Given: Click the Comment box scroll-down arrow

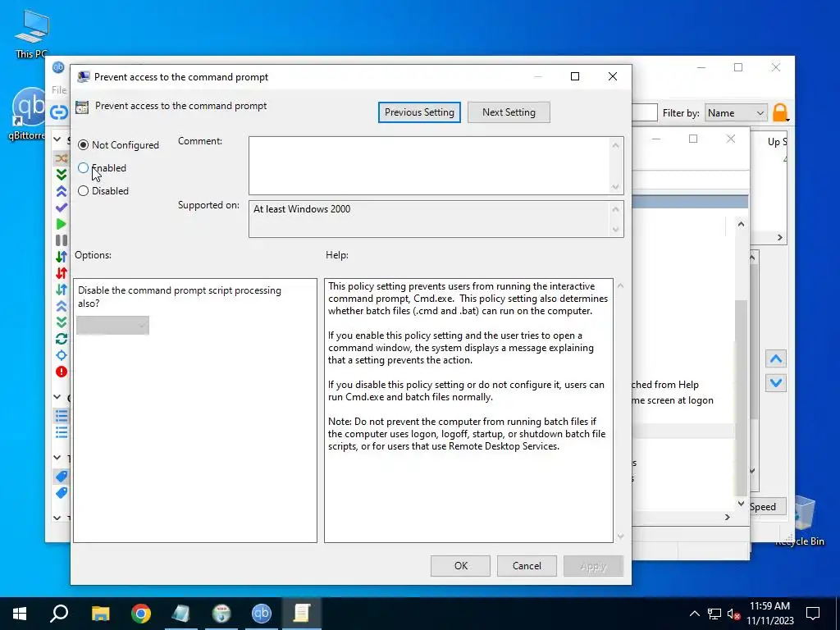Looking at the screenshot, I should click(x=615, y=187).
